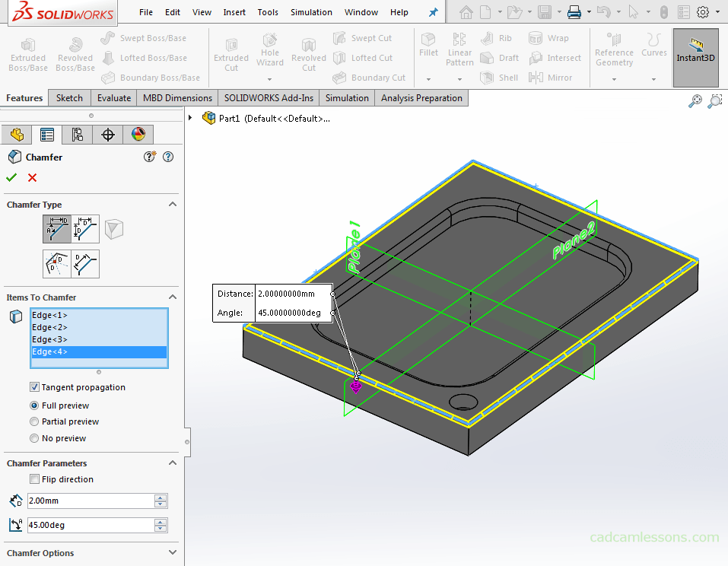
Task: Click the Lofted Cut tool
Action: tap(363, 58)
